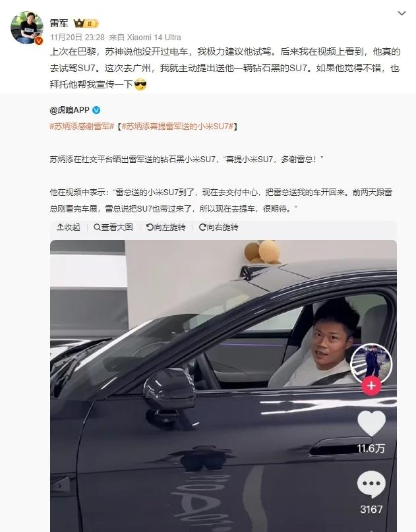Viewport: 416px width, 532px height.
Task: Rotate the image right with 向右旋转
Action: coord(218,227)
